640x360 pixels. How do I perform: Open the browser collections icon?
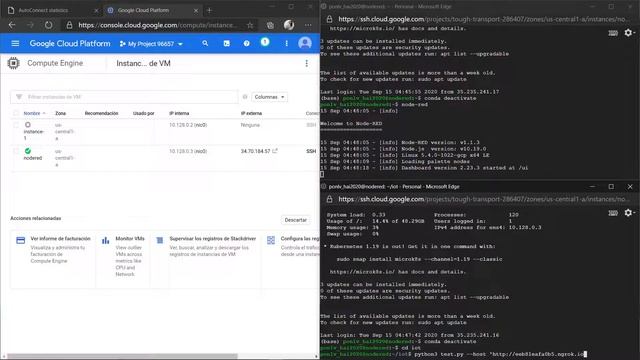[x=270, y=25]
